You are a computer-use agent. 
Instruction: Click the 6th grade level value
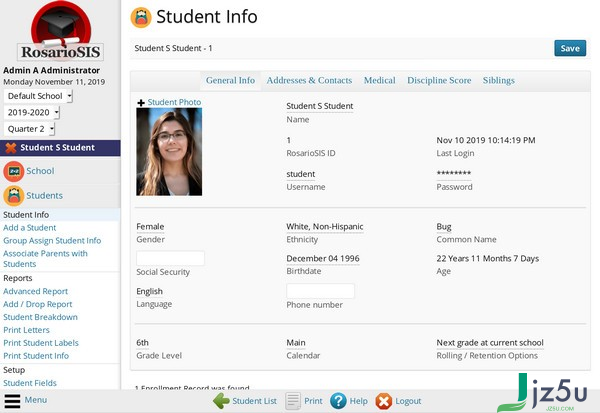[x=142, y=343]
